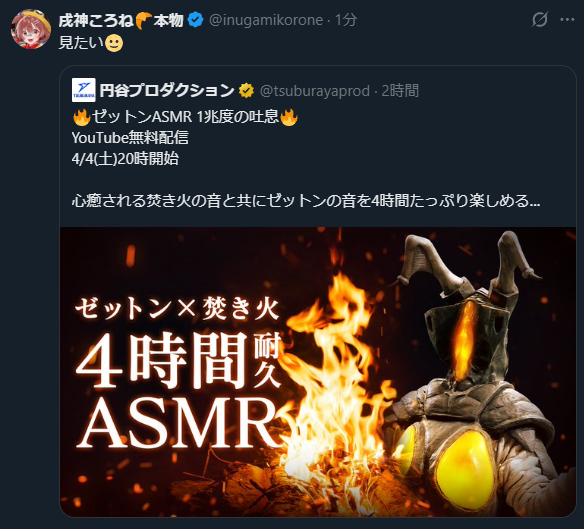Click the Tsuburaya logo avatar in quoted post

(x=83, y=90)
